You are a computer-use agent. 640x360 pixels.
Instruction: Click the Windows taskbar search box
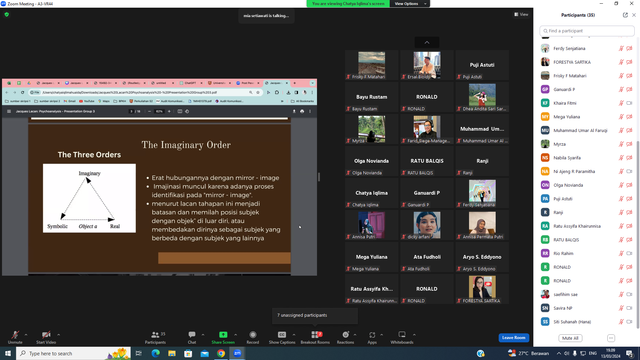pyautogui.click(x=73, y=353)
